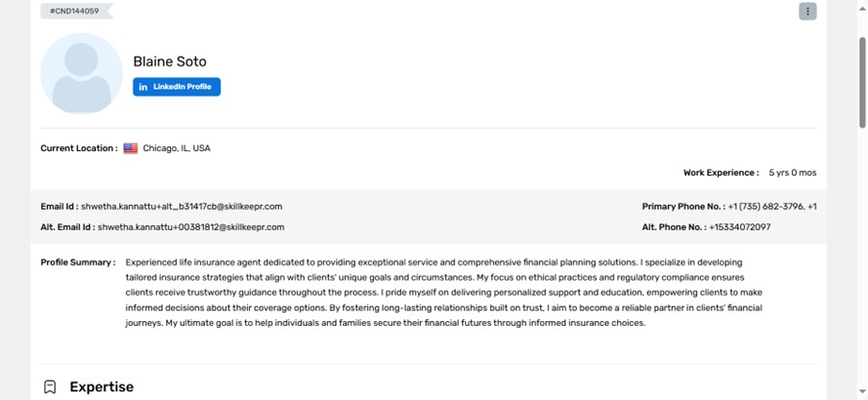Open the three-dot options menu
Viewport: 868px width, 400px height.
tap(807, 12)
